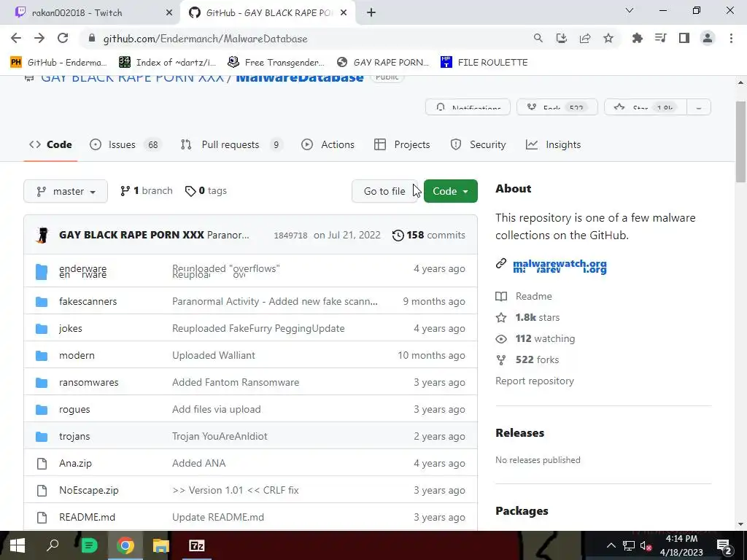Screen dimensions: 747x560
Task: View the 112 watching link
Action: tap(535, 339)
